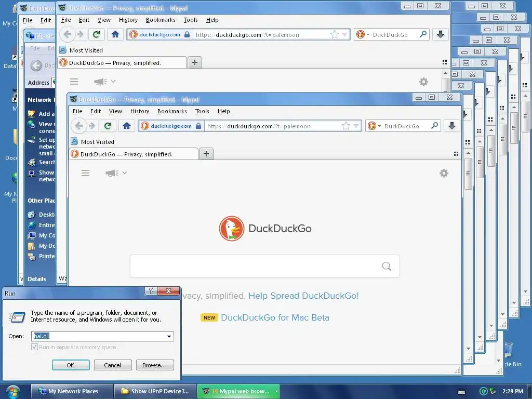The width and height of the screenshot is (532, 399).
Task: Click system clock showing 2:29 PM
Action: (513, 391)
